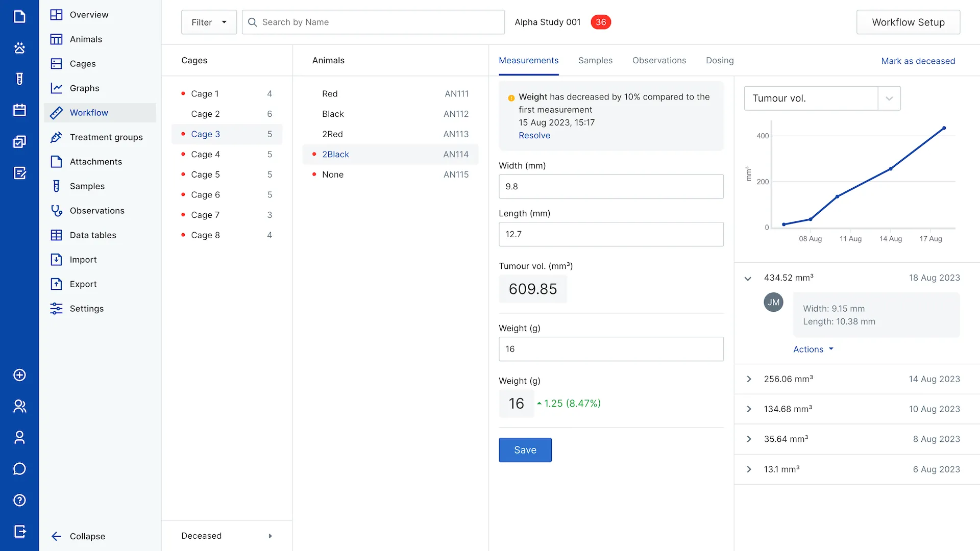Open the calendar icon in the blue rail
980x551 pixels.
pos(19,110)
